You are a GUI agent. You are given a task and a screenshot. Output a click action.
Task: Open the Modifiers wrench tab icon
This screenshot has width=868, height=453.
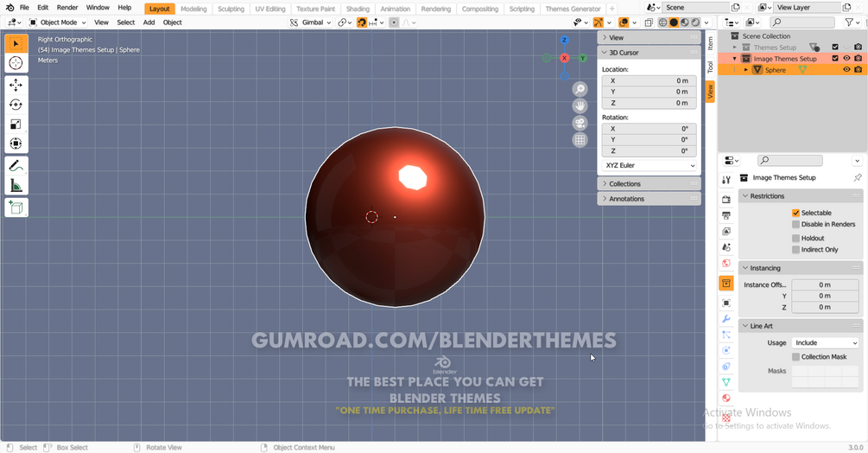coord(726,319)
